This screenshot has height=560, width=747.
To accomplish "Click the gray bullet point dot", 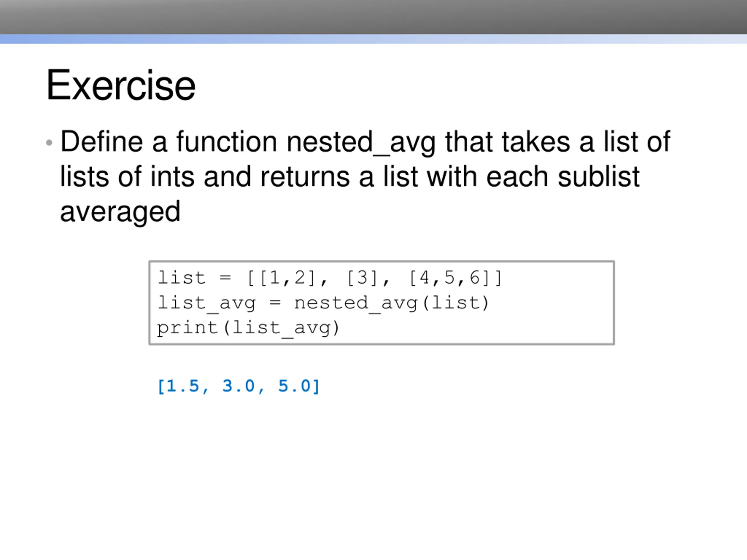I will tap(49, 143).
